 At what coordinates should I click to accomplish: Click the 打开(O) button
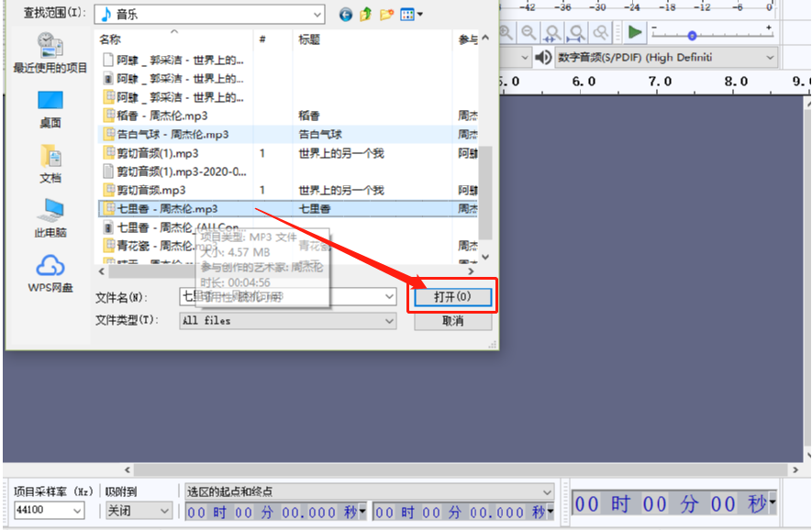pos(452,297)
